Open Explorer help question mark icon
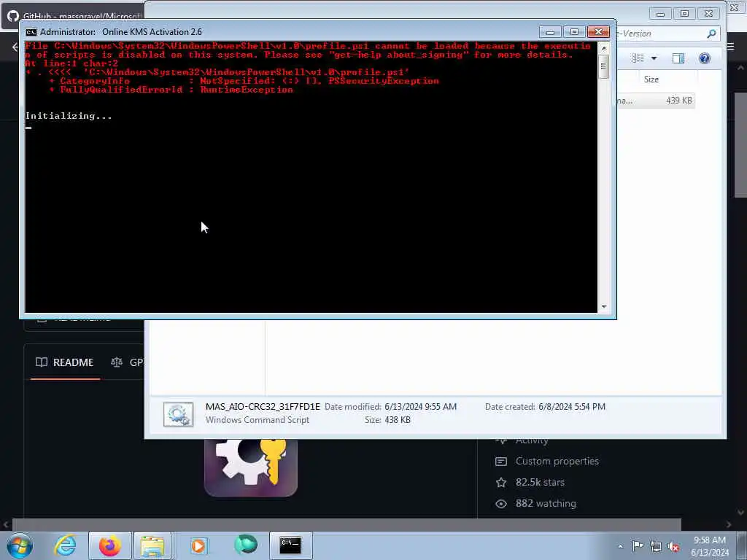 [x=705, y=58]
